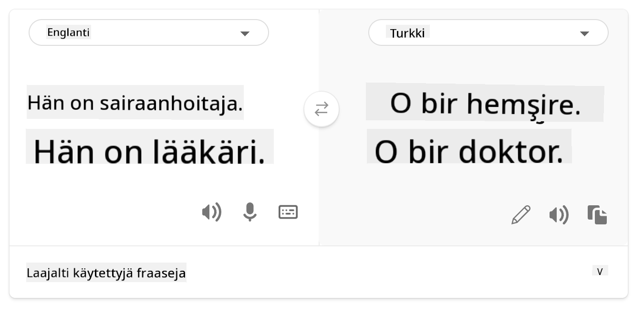
Task: Click the V chevron in phrases bar
Action: click(x=600, y=272)
